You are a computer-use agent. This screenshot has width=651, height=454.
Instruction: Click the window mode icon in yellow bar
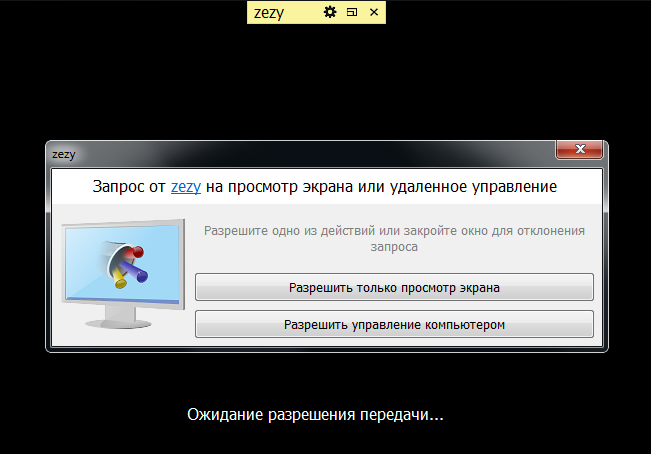click(351, 12)
